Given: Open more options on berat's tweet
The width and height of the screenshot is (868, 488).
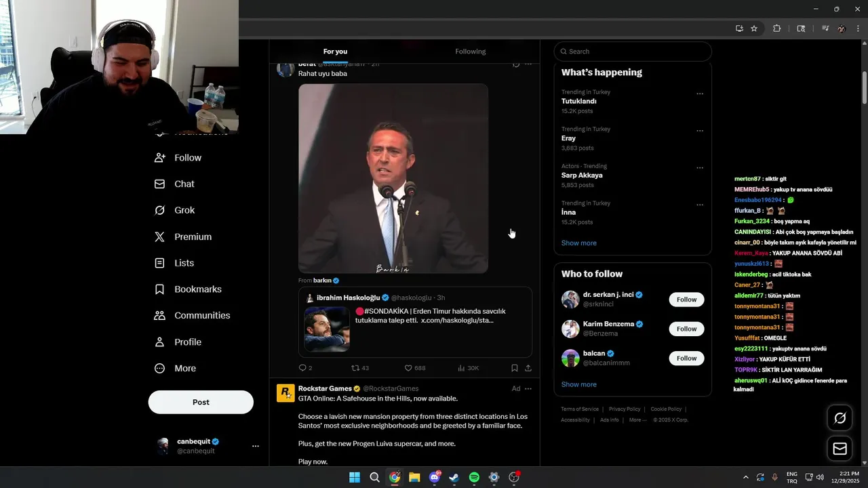Looking at the screenshot, I should [x=528, y=64].
